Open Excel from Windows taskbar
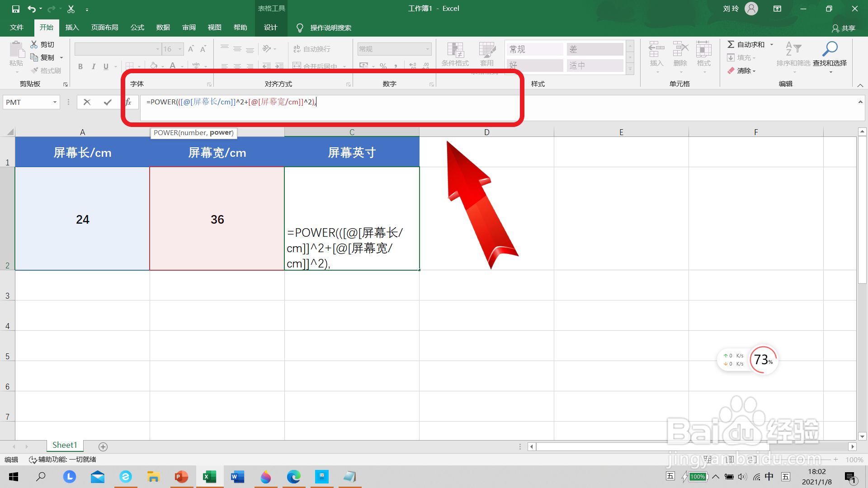Screen dimensions: 868x488 (x=209, y=477)
